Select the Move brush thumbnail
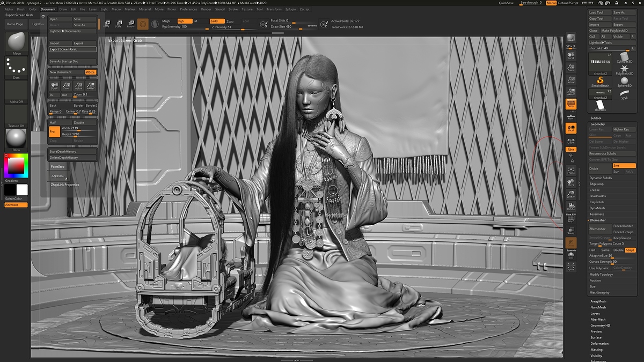This screenshot has width=644, height=362. 16,42
